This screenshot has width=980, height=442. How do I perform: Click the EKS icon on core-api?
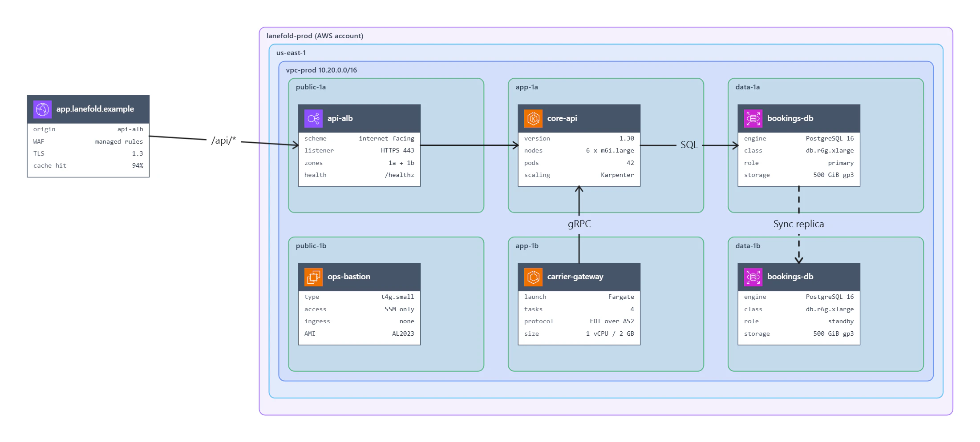click(x=533, y=119)
